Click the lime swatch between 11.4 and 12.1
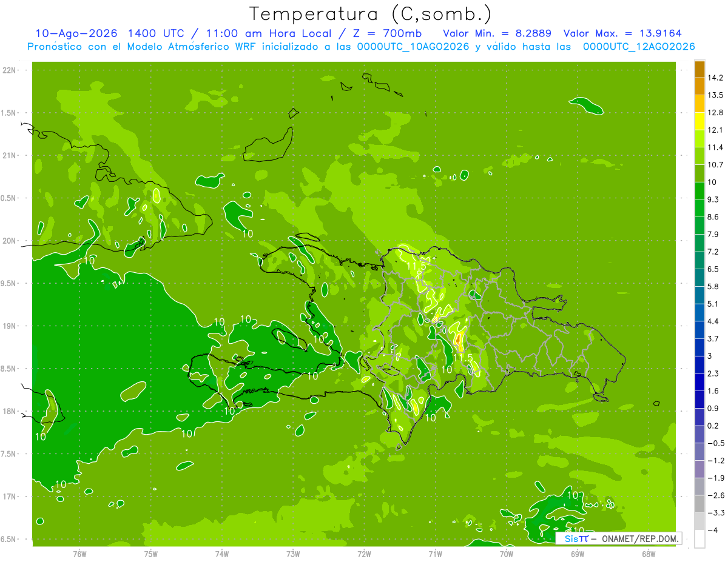The image size is (728, 562). 699,139
